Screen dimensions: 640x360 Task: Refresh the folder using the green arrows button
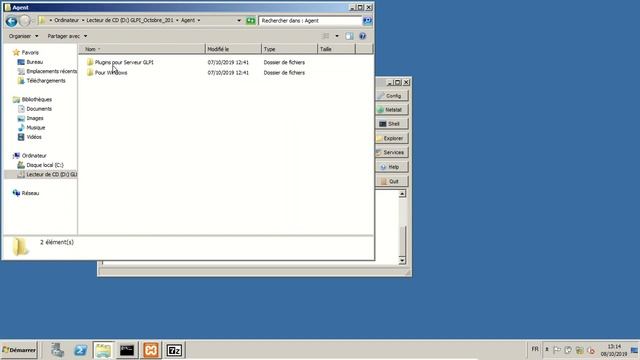pos(251,20)
